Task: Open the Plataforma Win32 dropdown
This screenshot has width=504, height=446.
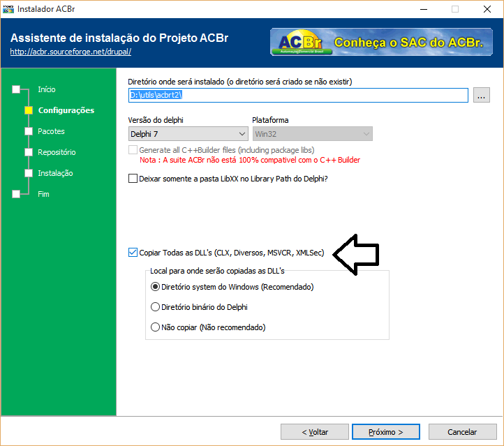Action: pyautogui.click(x=312, y=134)
